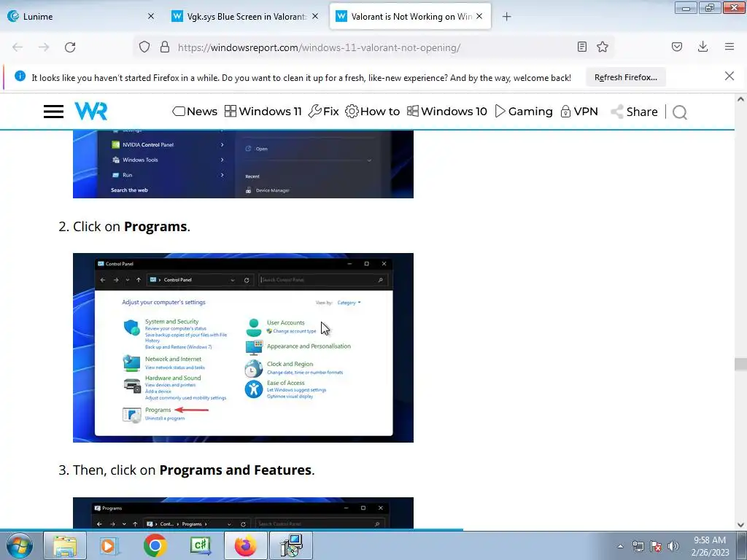Open the Fix menu item
Screen dimensions: 747x560
[x=323, y=112]
